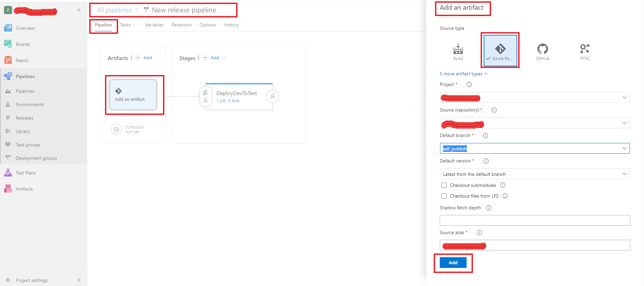The height and width of the screenshot is (286, 644).
Task: Show info for Default branch field
Action: (x=485, y=136)
